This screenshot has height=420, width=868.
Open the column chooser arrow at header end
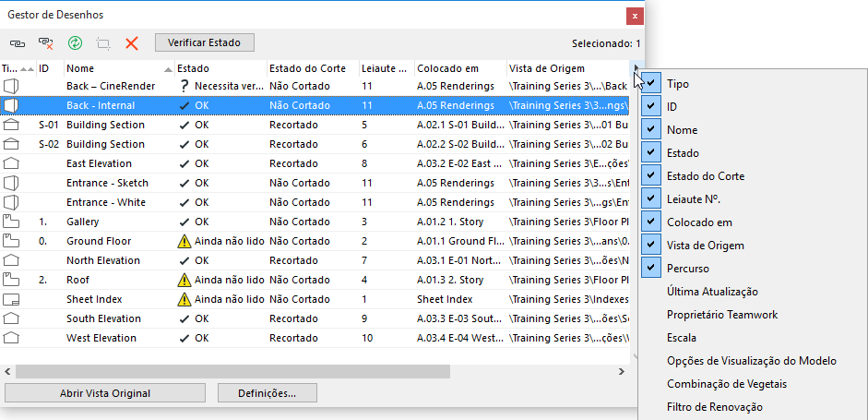coord(636,68)
